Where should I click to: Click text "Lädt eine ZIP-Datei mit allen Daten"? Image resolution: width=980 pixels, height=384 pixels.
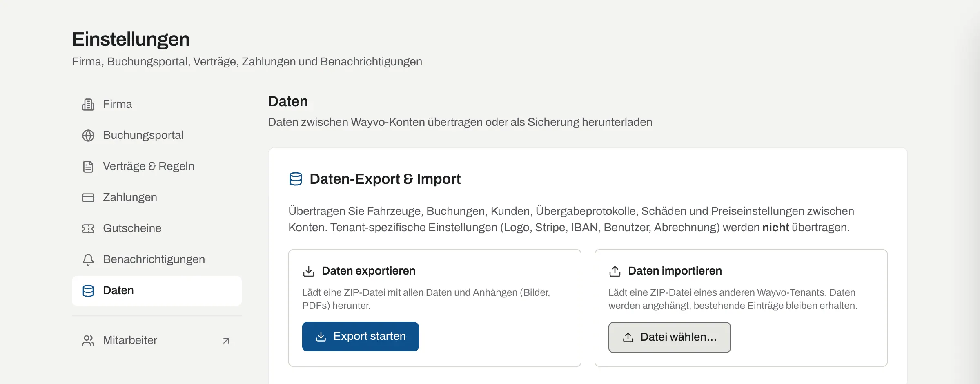[426, 299]
